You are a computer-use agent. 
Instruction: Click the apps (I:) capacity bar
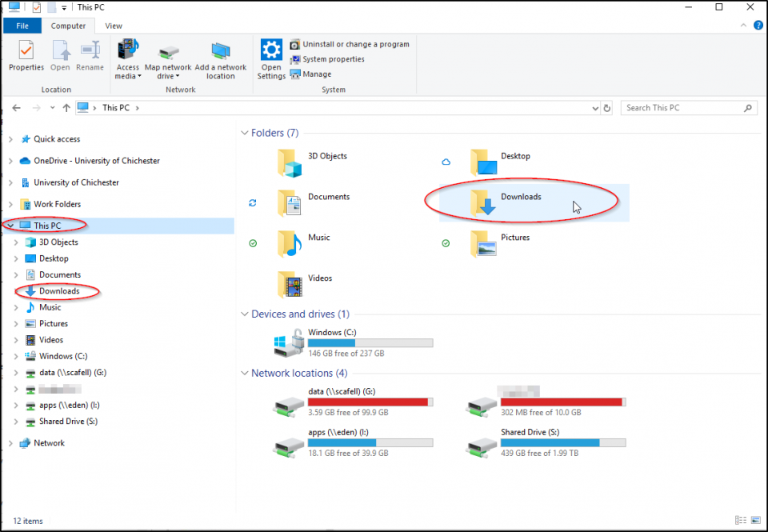[x=370, y=443]
